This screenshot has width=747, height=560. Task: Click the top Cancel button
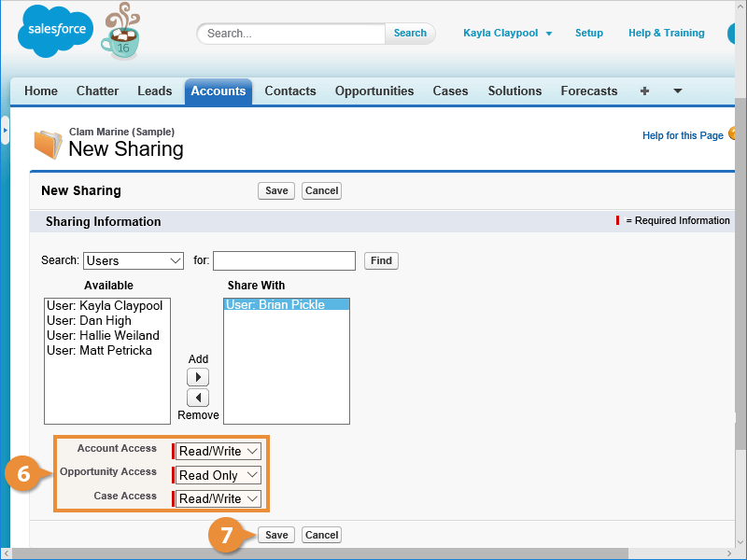click(321, 191)
